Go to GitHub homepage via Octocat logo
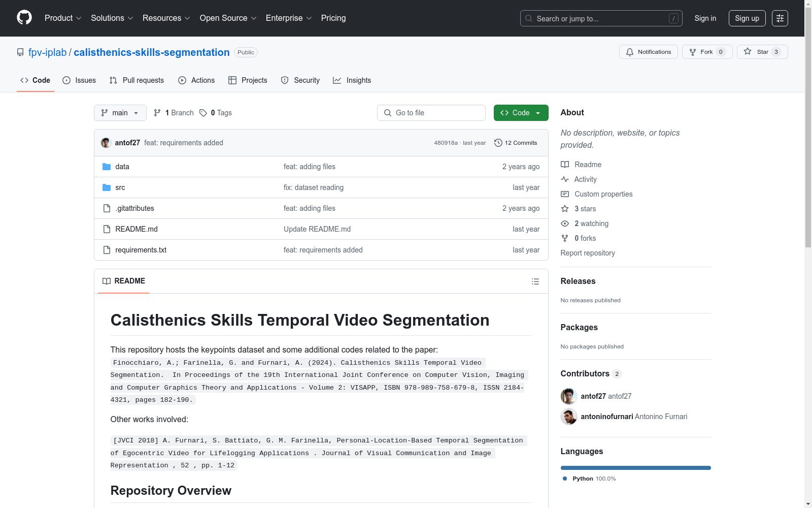Viewport: 812px width, 508px height. (24, 18)
